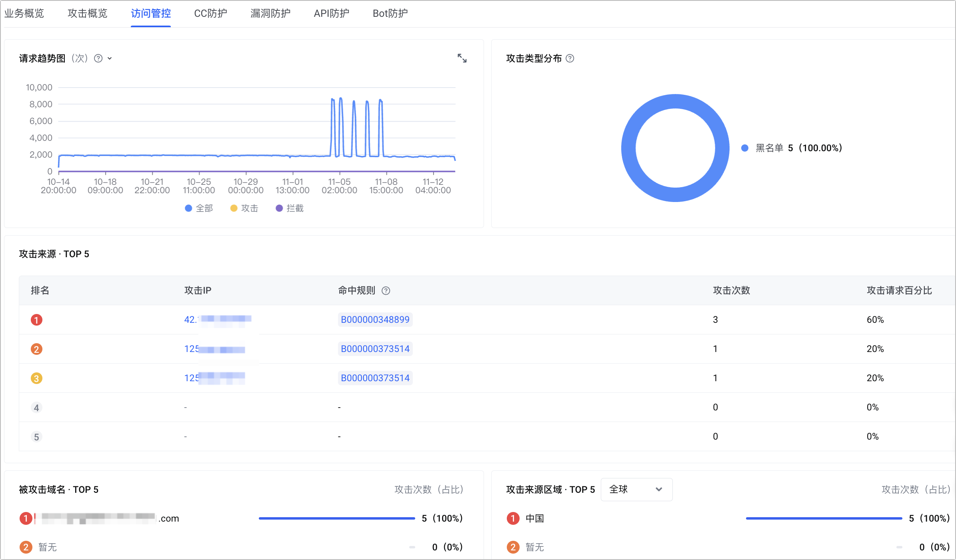The image size is (956, 560).
Task: Toggle the 拦截 legend series
Action: pyautogui.click(x=290, y=208)
